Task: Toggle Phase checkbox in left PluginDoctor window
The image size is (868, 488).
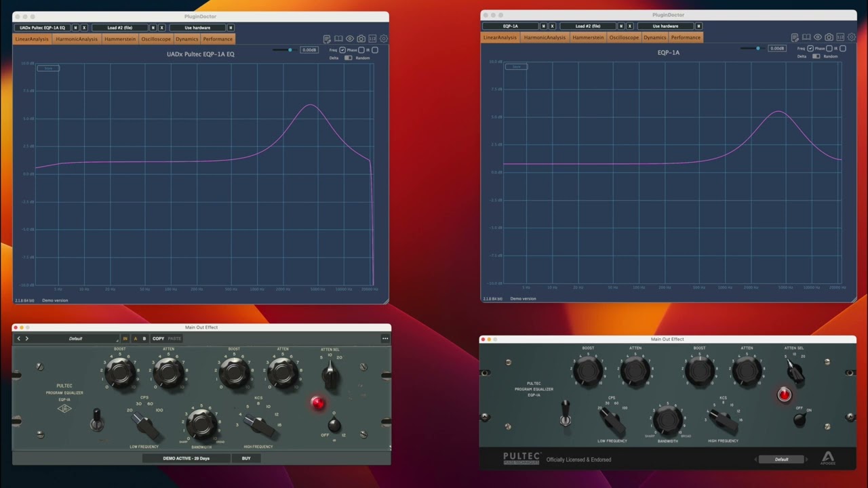Action: tap(361, 50)
